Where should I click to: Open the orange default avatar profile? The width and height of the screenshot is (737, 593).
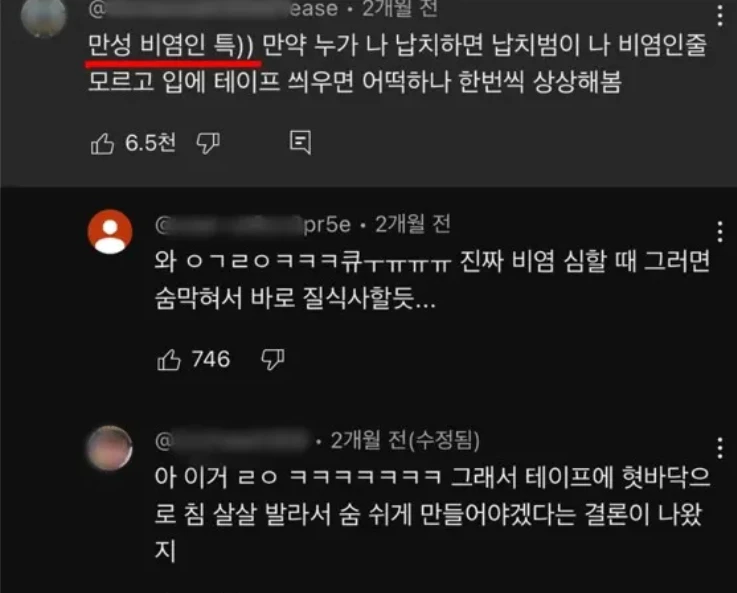110,232
